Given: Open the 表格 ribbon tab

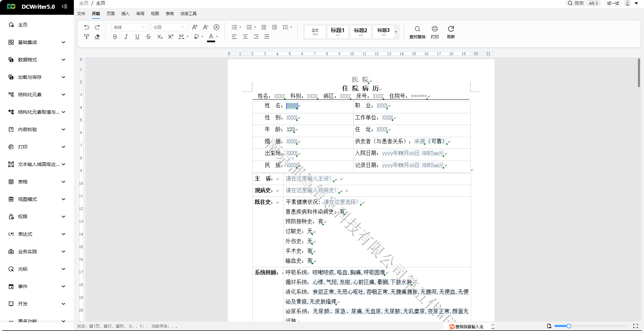Looking at the screenshot, I should [x=169, y=14].
